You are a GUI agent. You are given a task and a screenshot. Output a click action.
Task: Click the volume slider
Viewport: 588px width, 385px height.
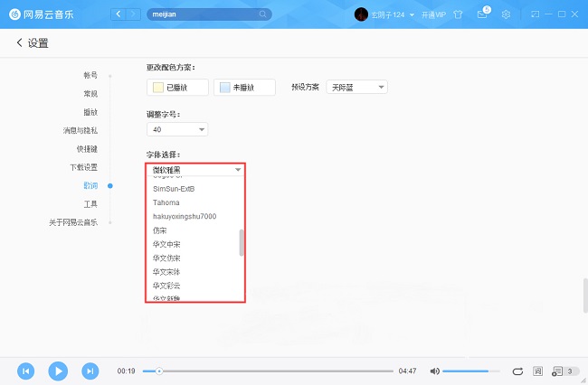pos(471,371)
